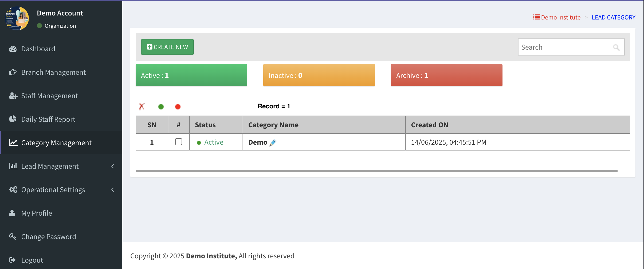
Task: Open Daily Staff Report menu item
Action: [48, 119]
